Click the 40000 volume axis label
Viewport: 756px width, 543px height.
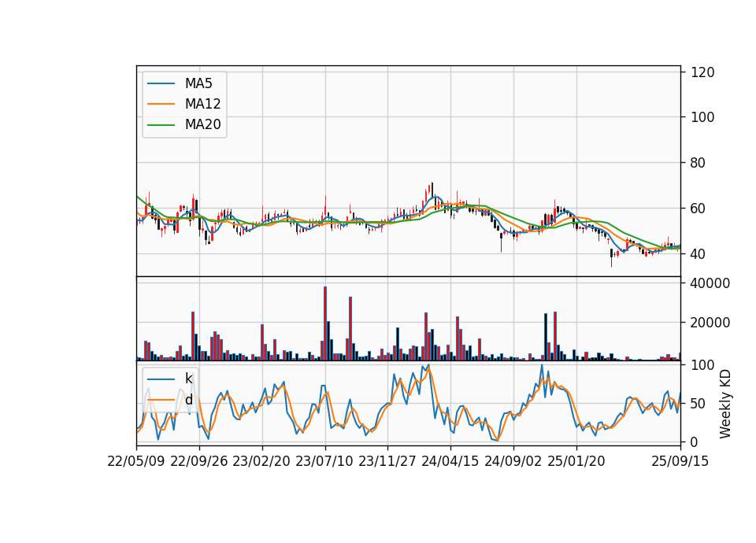tap(710, 283)
